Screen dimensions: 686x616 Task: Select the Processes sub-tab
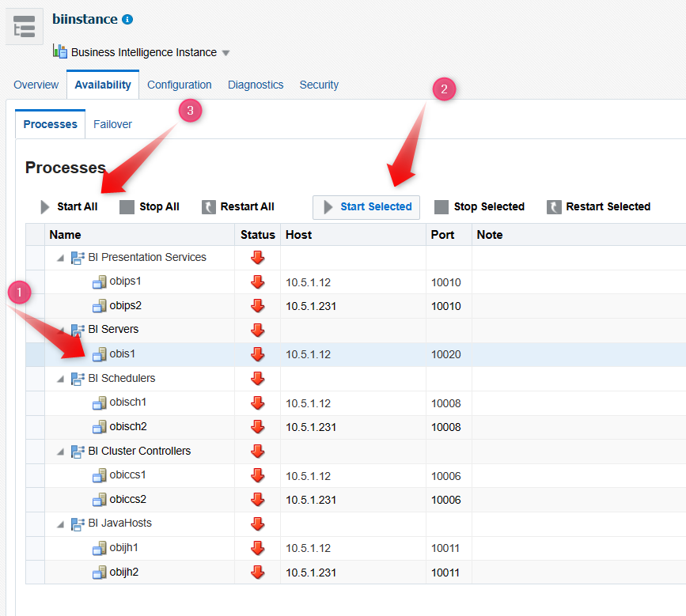tap(51, 124)
